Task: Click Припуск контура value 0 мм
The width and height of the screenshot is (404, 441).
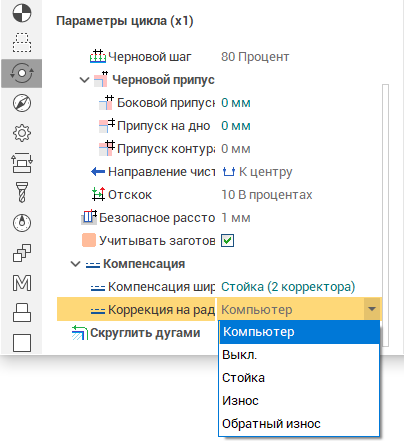Action: [236, 149]
